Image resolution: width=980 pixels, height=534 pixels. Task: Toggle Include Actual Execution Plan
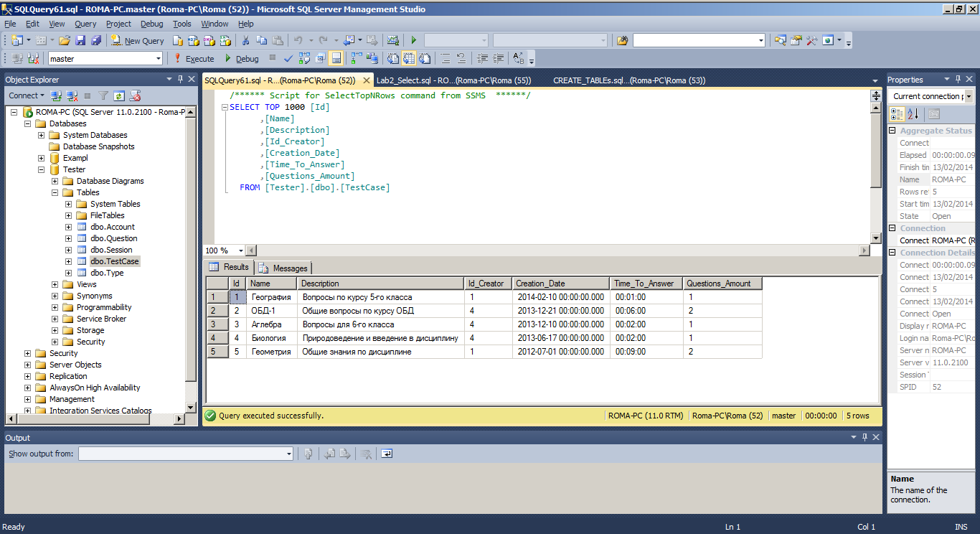[x=357, y=58]
